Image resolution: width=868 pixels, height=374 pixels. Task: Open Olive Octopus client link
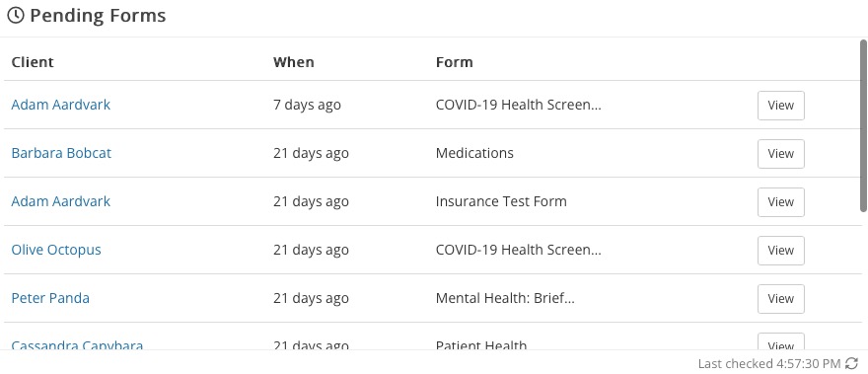point(56,250)
